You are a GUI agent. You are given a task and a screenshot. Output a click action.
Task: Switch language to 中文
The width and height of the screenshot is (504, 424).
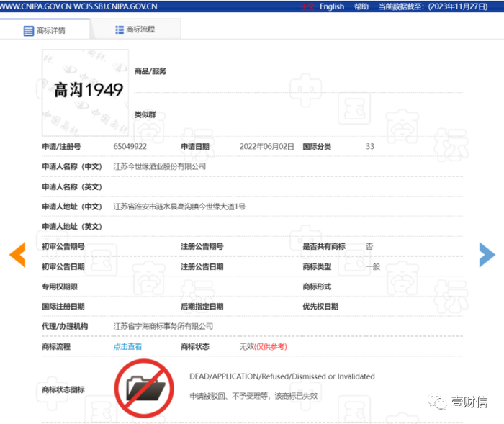point(307,6)
